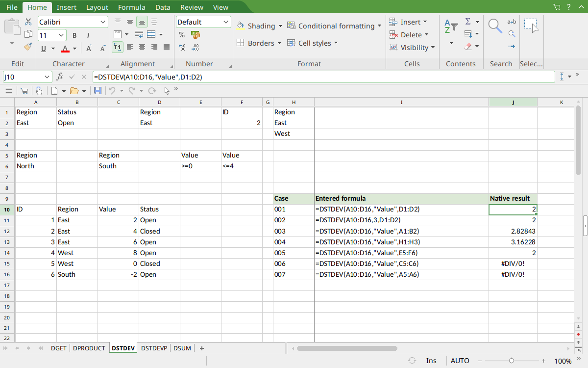The height and width of the screenshot is (368, 588).
Task: Click the AutoSum sigma icon
Action: coord(468,22)
